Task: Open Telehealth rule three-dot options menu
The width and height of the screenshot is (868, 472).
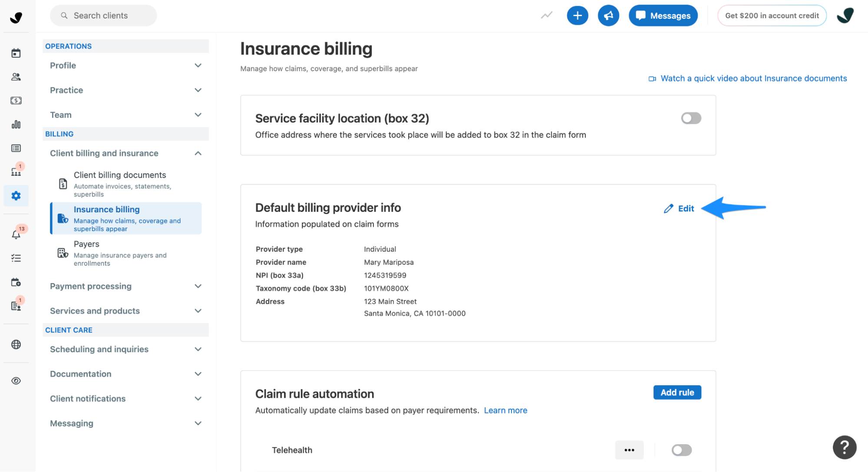Action: click(x=629, y=450)
